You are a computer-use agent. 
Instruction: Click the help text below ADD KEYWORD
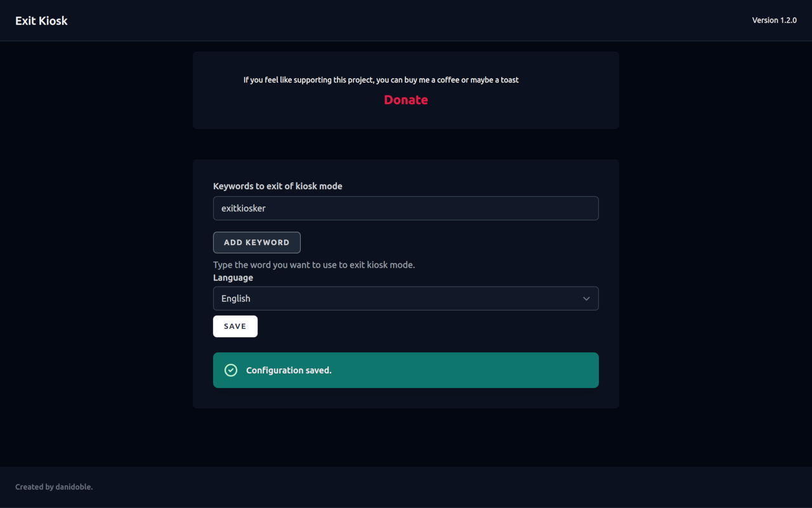[x=314, y=265]
